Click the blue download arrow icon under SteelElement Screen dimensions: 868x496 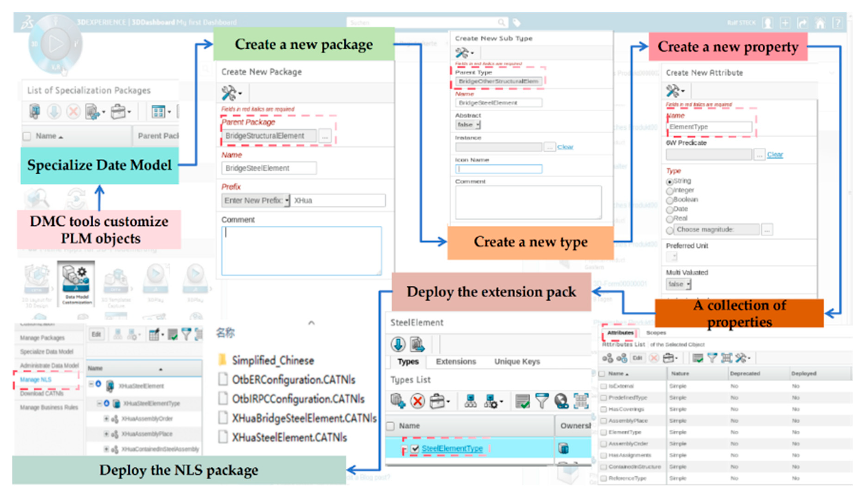click(x=398, y=344)
